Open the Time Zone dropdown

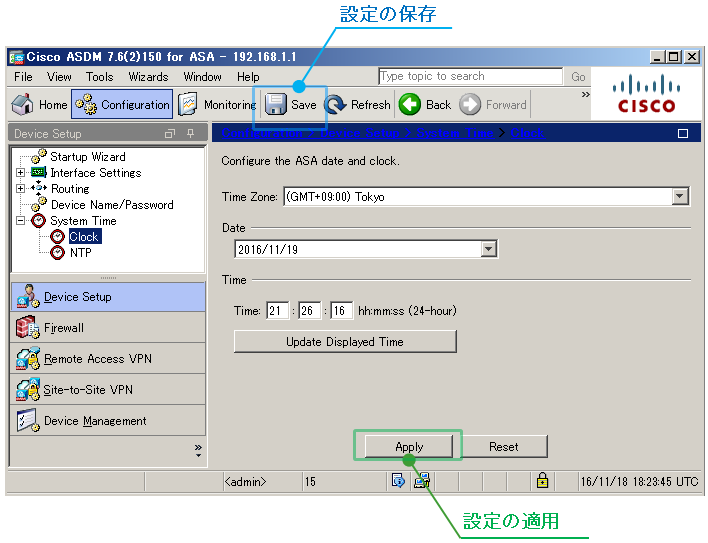point(680,197)
